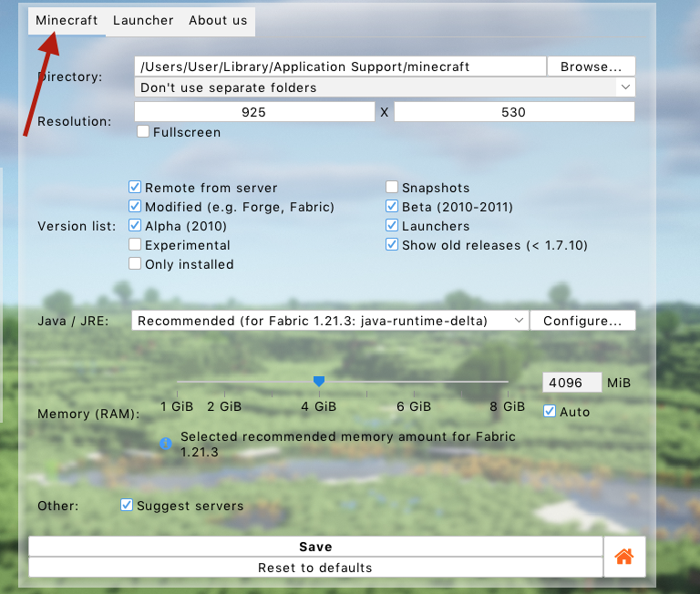Screen dimensions: 700x594
Task: Uncheck Alpha (2010) versions
Action: [x=135, y=225]
